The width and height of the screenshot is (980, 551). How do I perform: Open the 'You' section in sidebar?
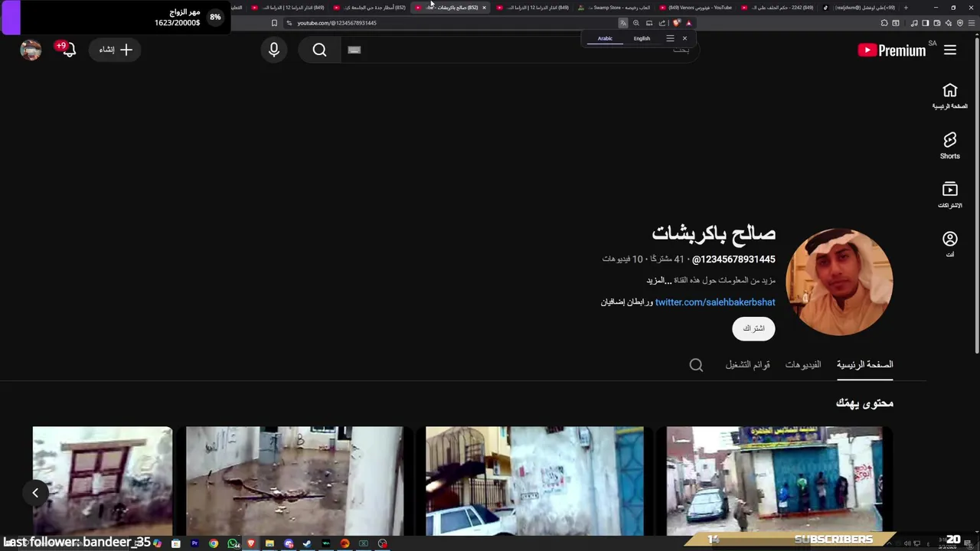coord(950,244)
